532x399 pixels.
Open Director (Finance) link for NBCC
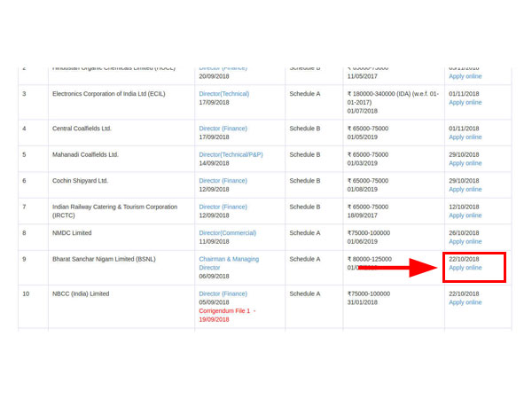(223, 293)
